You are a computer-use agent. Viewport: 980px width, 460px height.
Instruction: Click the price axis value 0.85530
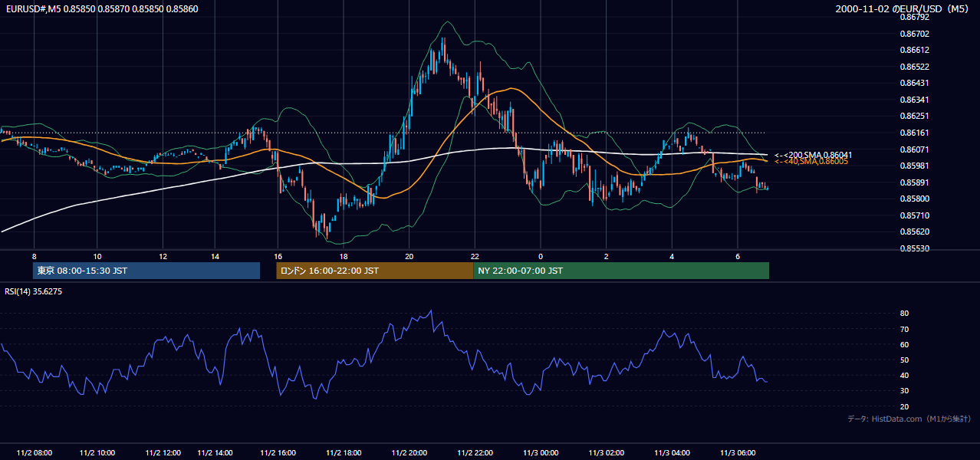tap(914, 248)
